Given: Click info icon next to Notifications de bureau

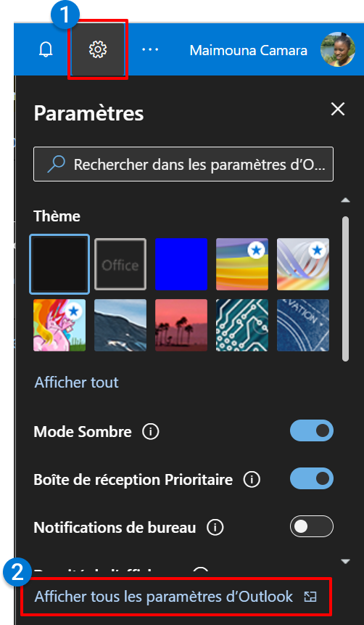Looking at the screenshot, I should (215, 527).
